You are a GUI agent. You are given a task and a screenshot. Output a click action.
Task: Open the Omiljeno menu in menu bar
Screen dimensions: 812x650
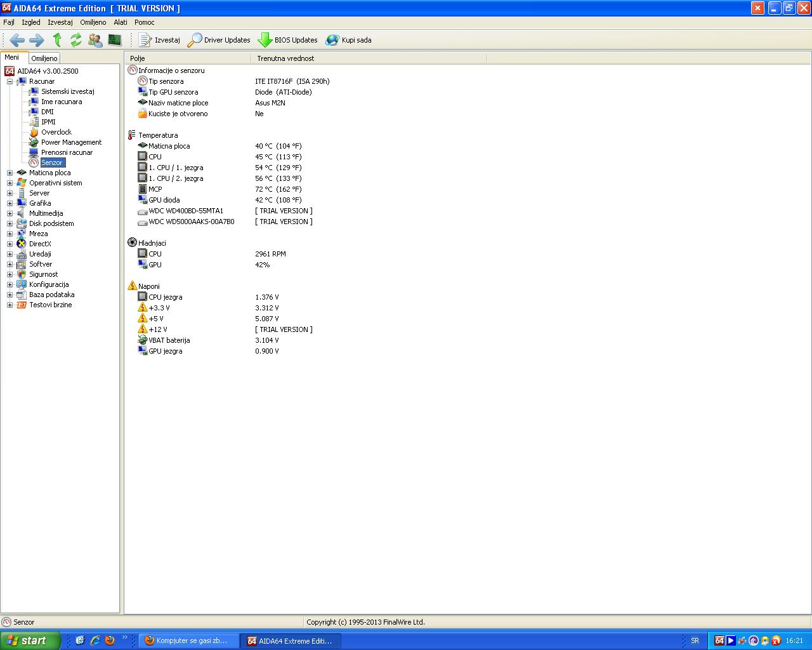(93, 22)
